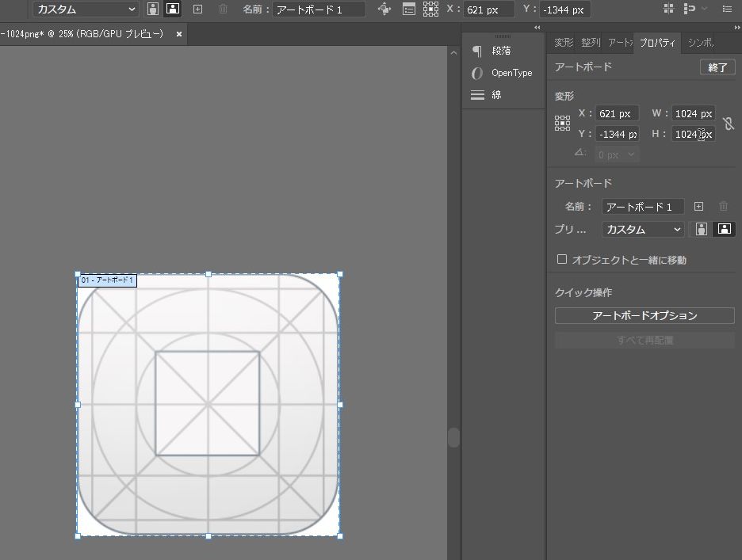Screen dimensions: 742x560
Task: Select landscape orientation in the Properties panel
Action: point(724,229)
